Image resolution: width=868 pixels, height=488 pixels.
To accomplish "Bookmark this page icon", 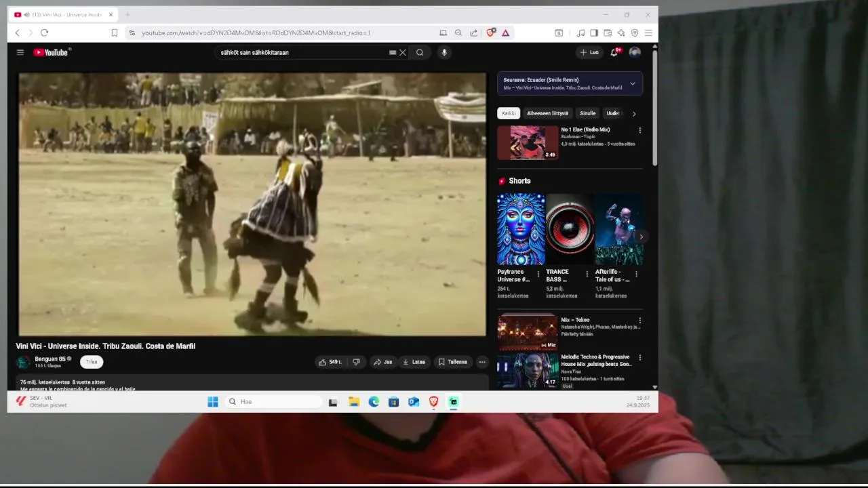I will pos(114,33).
